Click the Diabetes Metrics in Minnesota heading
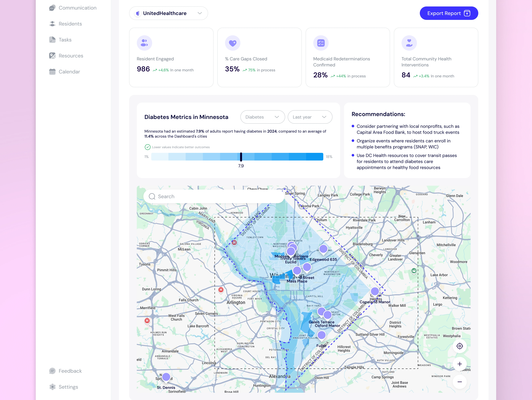Screen dimensions: 532x400 coord(186,117)
